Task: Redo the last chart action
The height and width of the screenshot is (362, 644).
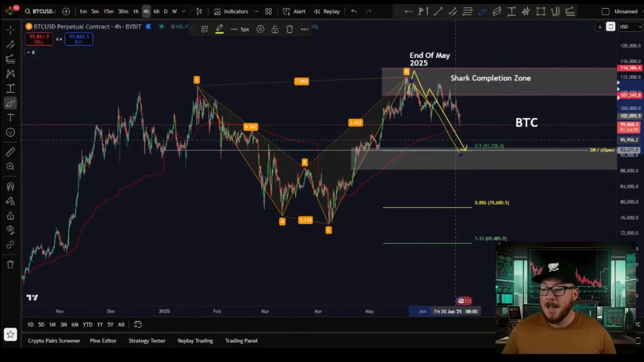Action: point(369,11)
